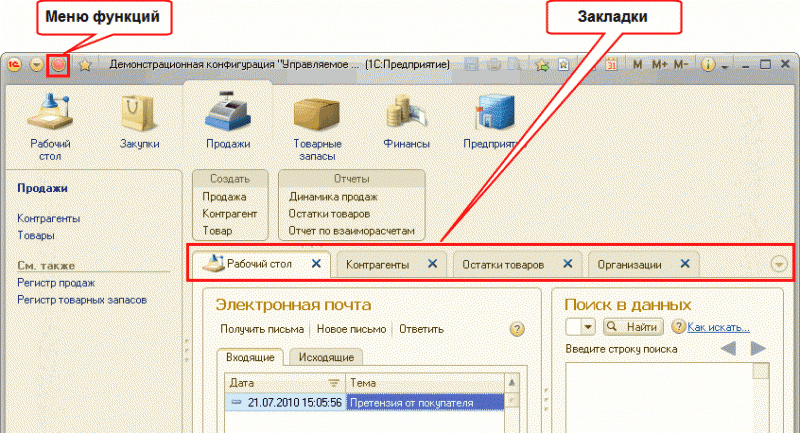Open help icon in Электронная почта panel
Viewport: 800px width, 433px height.
click(x=517, y=329)
